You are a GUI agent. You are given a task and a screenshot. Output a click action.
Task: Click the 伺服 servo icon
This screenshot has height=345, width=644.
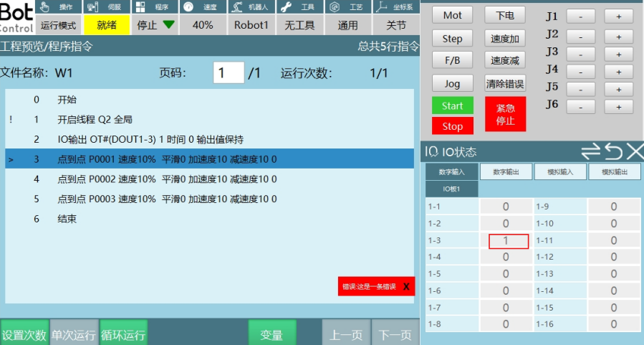pos(93,6)
